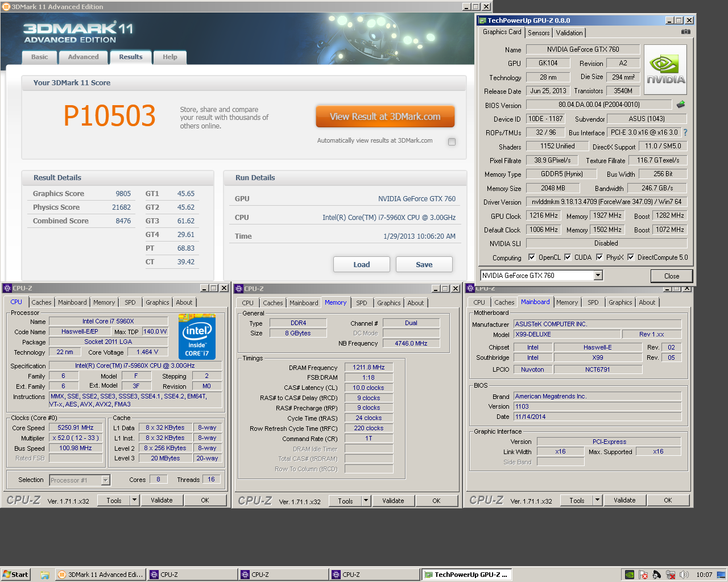Click the skull tray icon beside network

pyautogui.click(x=657, y=575)
